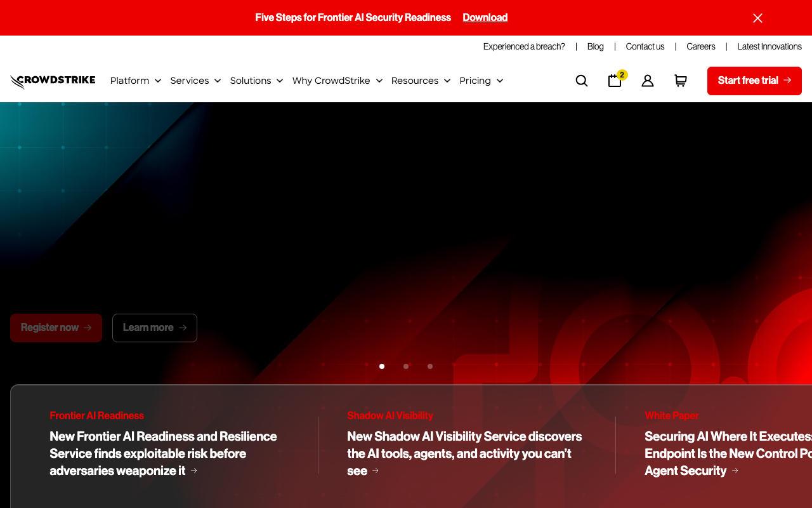Viewport: 812px width, 508px height.
Task: Click the arrow on Register now button
Action: tap(87, 328)
